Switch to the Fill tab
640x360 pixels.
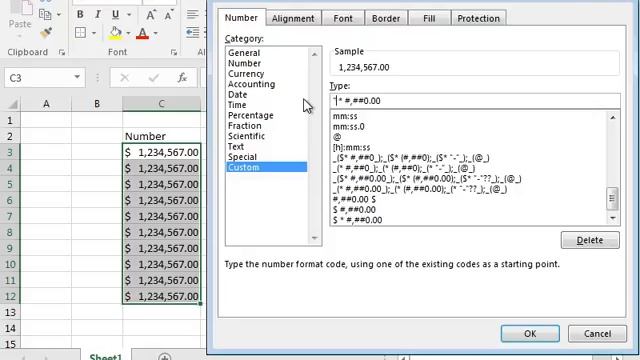point(429,18)
